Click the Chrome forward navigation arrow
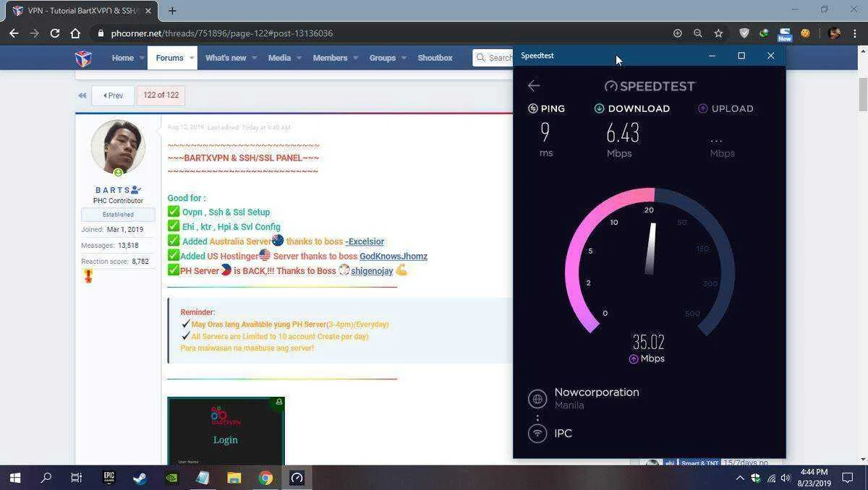The height and width of the screenshot is (490, 868). tap(34, 33)
